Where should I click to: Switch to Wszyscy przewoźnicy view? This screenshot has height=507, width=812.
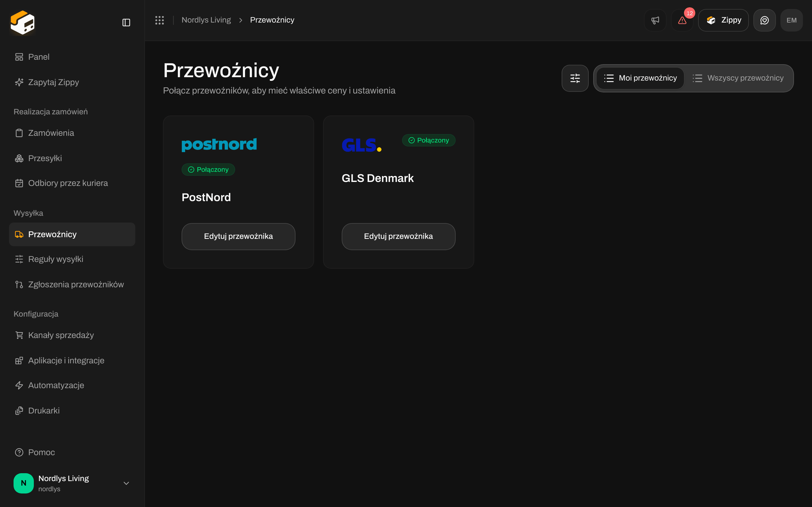(x=738, y=78)
